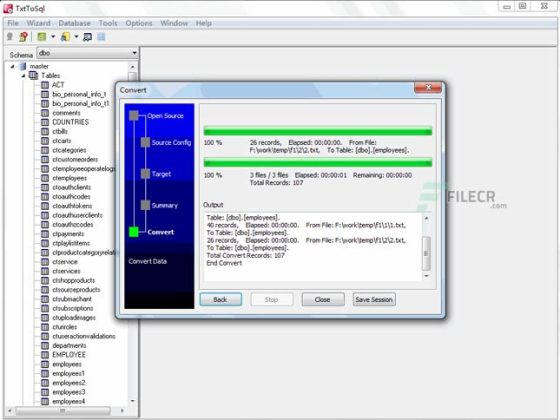This screenshot has width=560, height=420.
Task: Select bio_personal_info_t1 in the tree
Action: tap(81, 104)
